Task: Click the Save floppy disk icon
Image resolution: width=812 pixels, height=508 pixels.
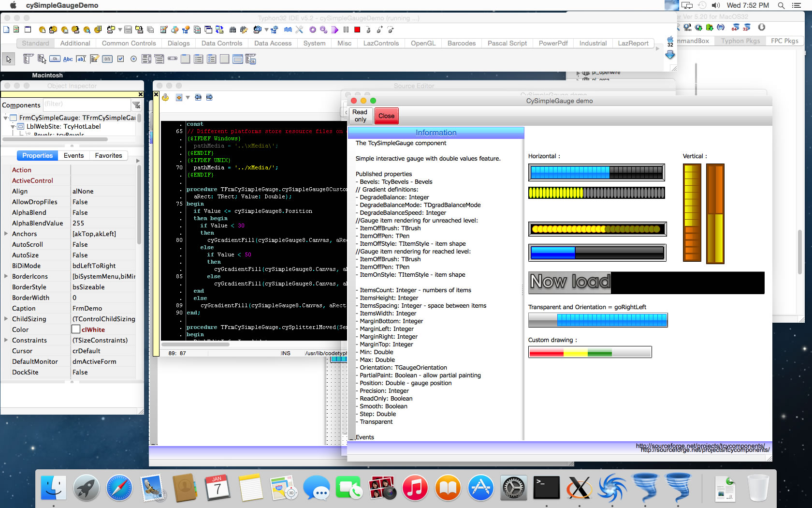Action: [x=128, y=30]
